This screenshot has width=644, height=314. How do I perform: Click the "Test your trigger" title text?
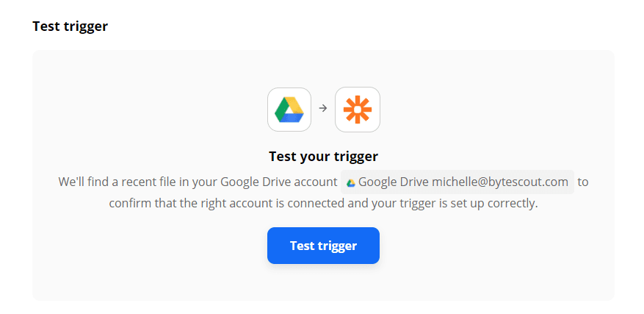click(323, 156)
